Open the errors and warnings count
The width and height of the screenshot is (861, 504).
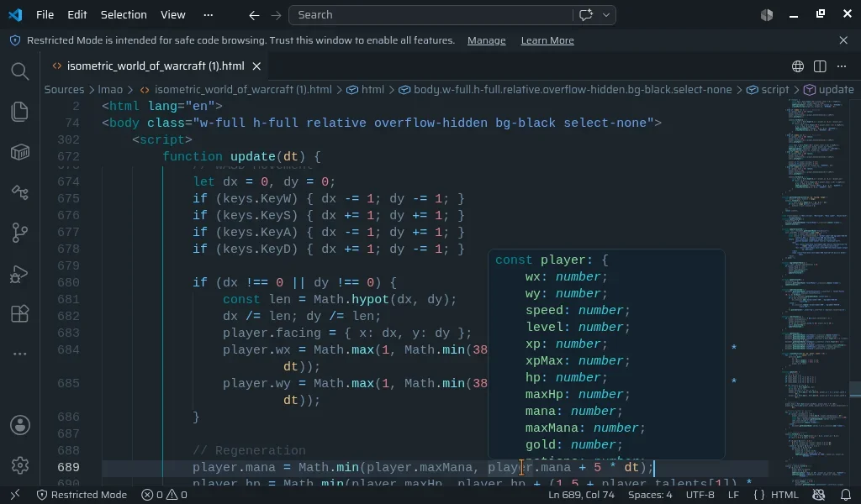tap(164, 495)
